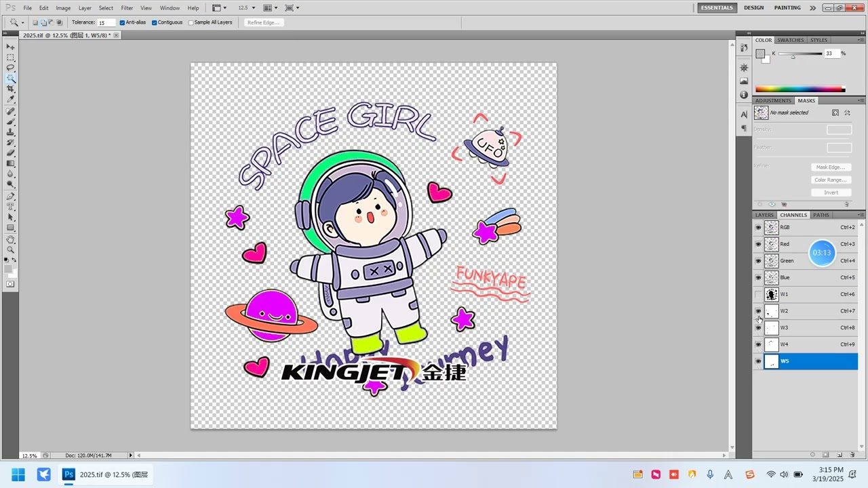Viewport: 868px width, 488px height.
Task: Open the Info panel icon
Action: (x=744, y=94)
